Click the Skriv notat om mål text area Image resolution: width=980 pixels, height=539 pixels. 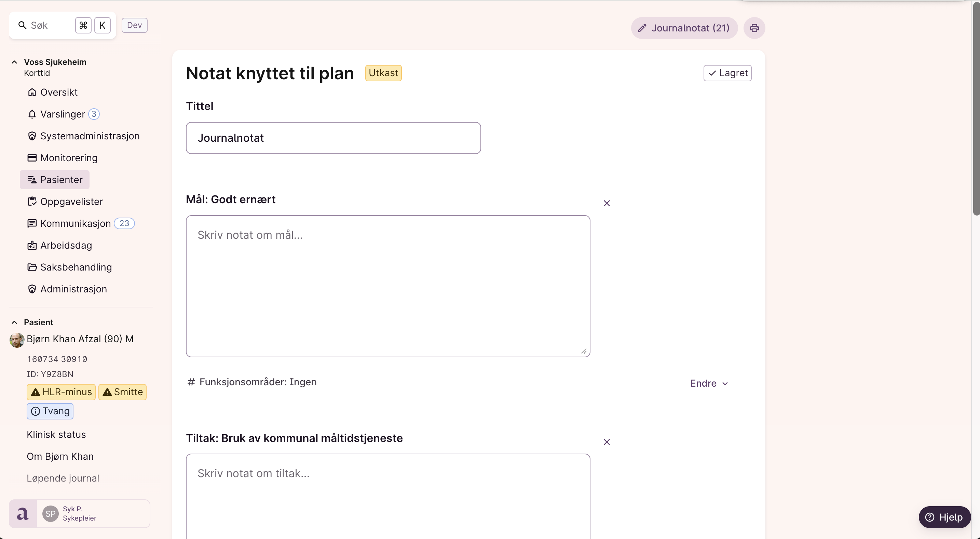tap(388, 286)
